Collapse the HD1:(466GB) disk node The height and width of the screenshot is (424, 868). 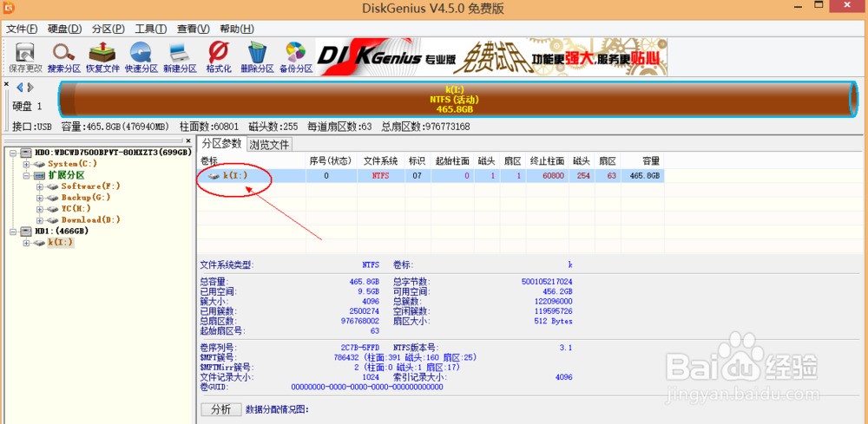click(x=14, y=231)
